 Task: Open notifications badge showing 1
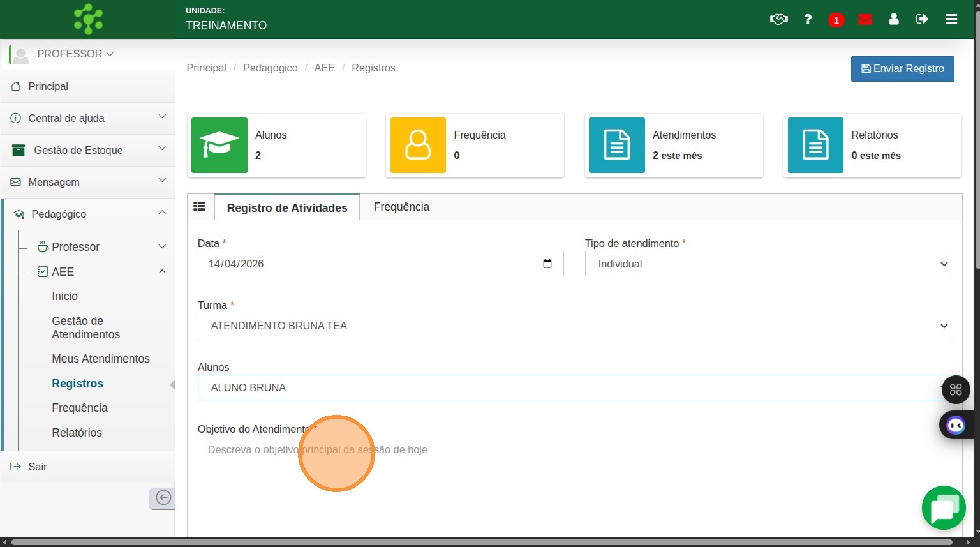click(x=836, y=20)
